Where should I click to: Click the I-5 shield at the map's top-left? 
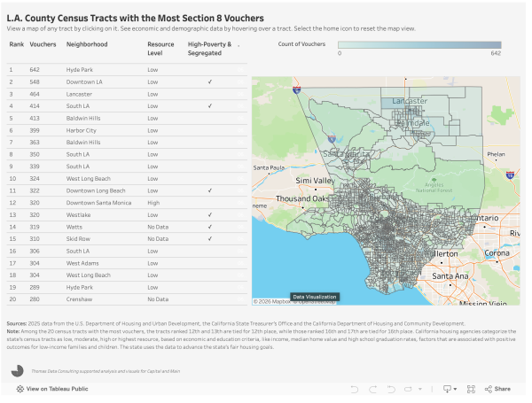pyautogui.click(x=296, y=90)
